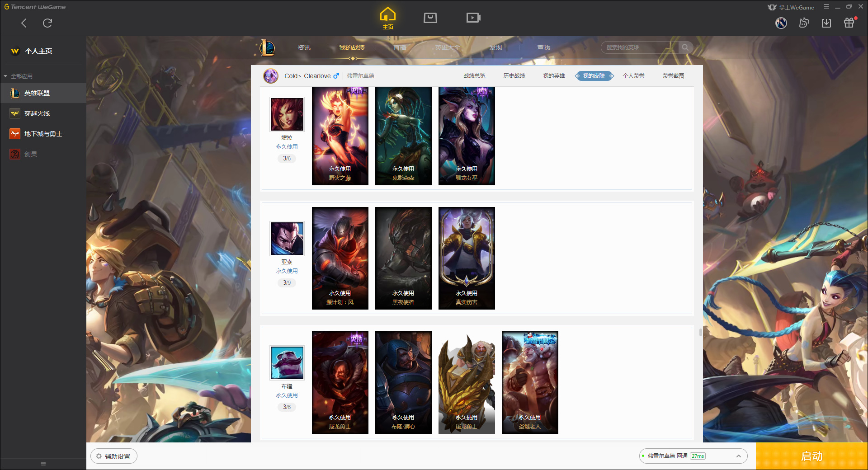Open the 英雄大全 tab
Image resolution: width=868 pixels, height=470 pixels.
pyautogui.click(x=448, y=47)
